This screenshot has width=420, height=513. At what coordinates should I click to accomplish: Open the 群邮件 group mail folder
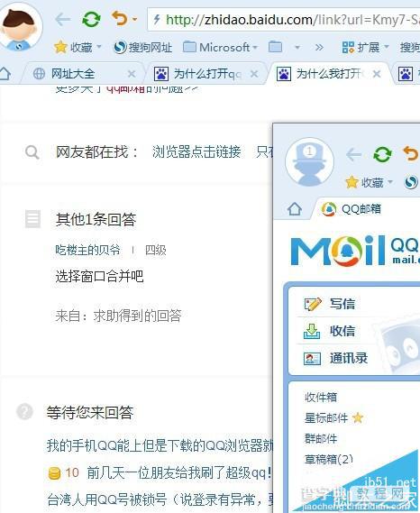321,438
